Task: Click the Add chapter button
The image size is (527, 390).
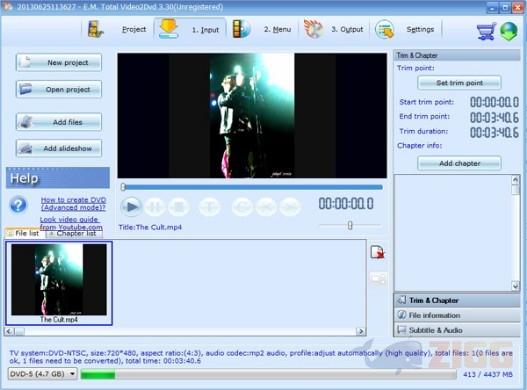Action: pos(459,163)
